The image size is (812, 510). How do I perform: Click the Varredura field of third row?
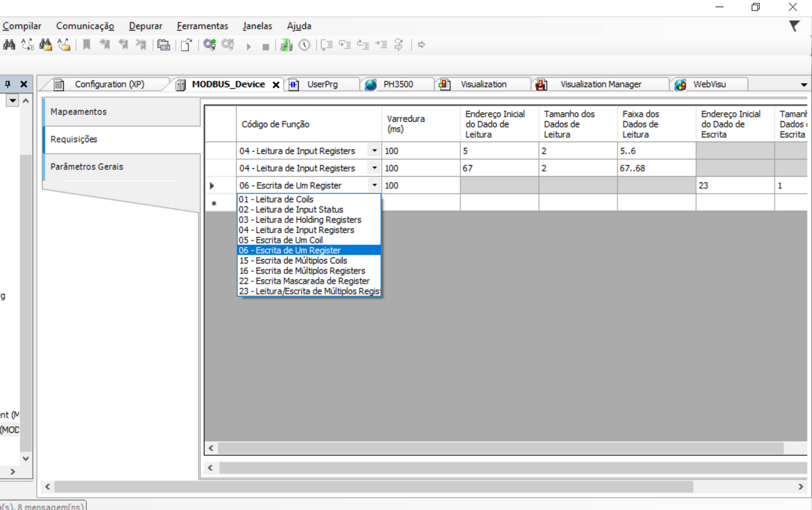pyautogui.click(x=420, y=186)
